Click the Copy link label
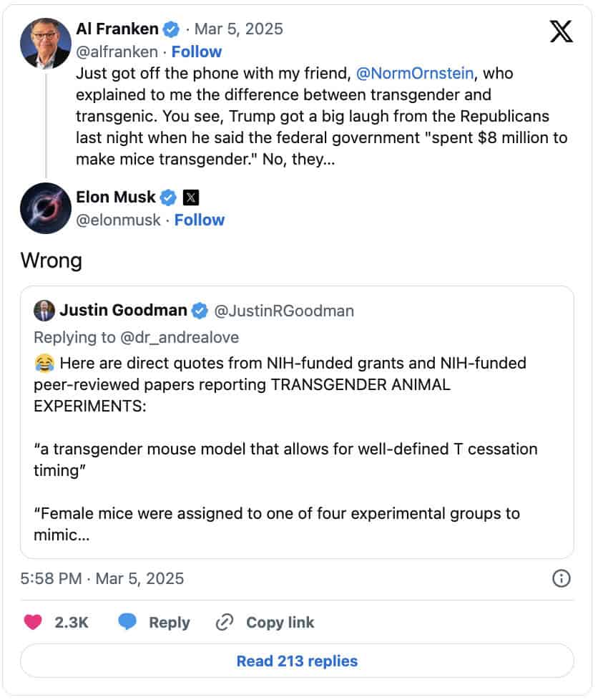The width and height of the screenshot is (598, 700). pos(280,623)
